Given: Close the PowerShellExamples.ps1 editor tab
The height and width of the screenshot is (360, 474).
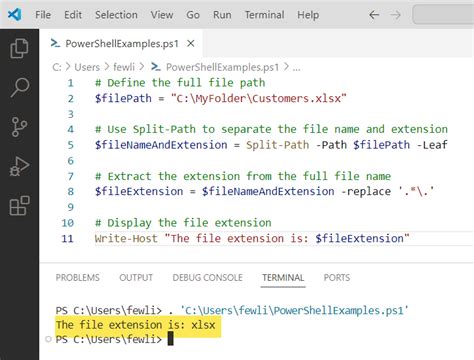Looking at the screenshot, I should tap(191, 44).
